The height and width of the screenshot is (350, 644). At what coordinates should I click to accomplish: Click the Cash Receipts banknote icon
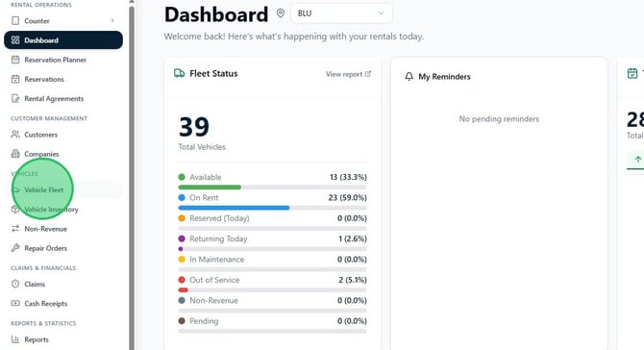15,303
